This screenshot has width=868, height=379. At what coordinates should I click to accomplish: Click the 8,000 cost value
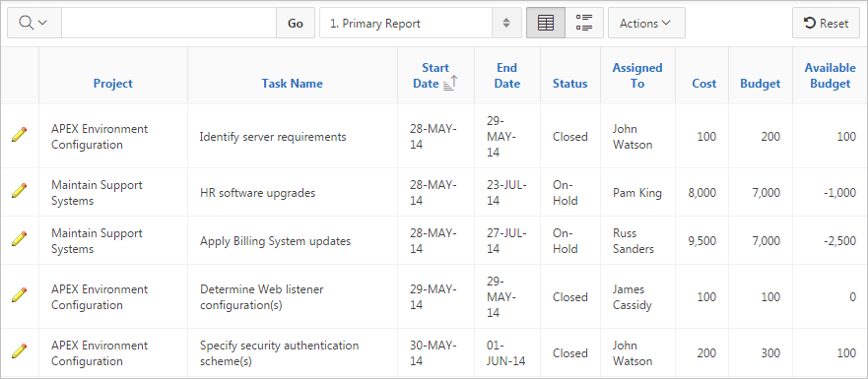(x=701, y=193)
